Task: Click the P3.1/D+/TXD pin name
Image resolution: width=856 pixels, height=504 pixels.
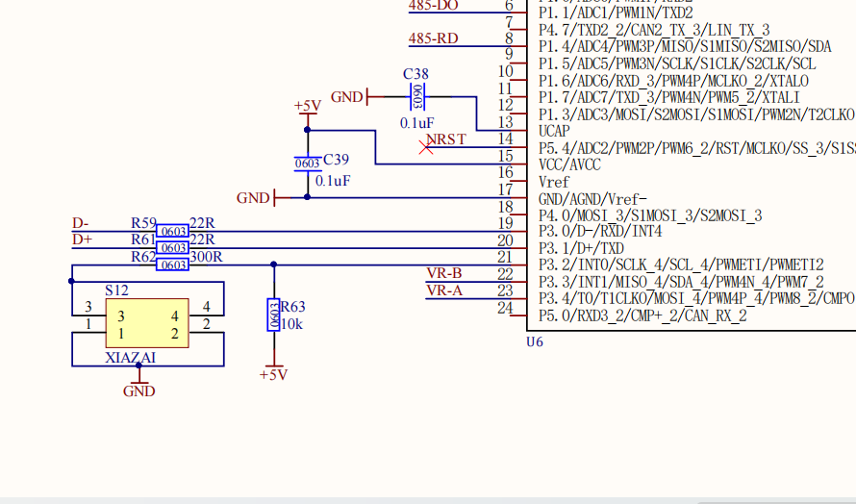Action: 581,248
